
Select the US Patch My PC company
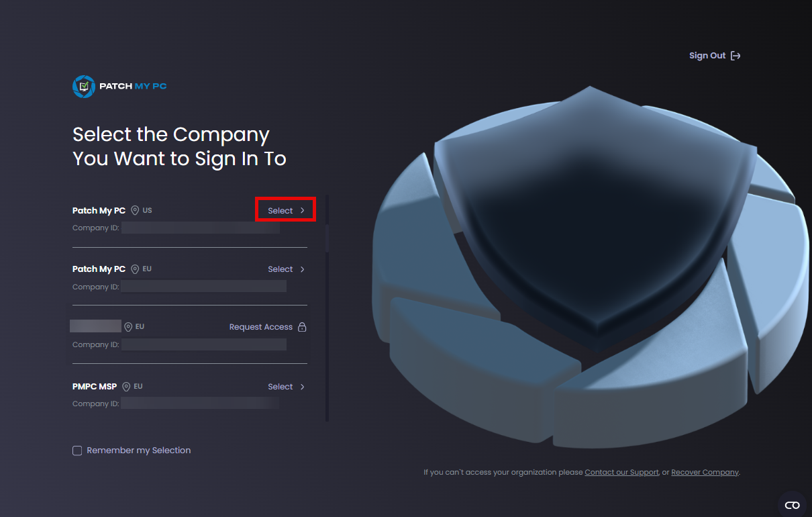[279, 210]
